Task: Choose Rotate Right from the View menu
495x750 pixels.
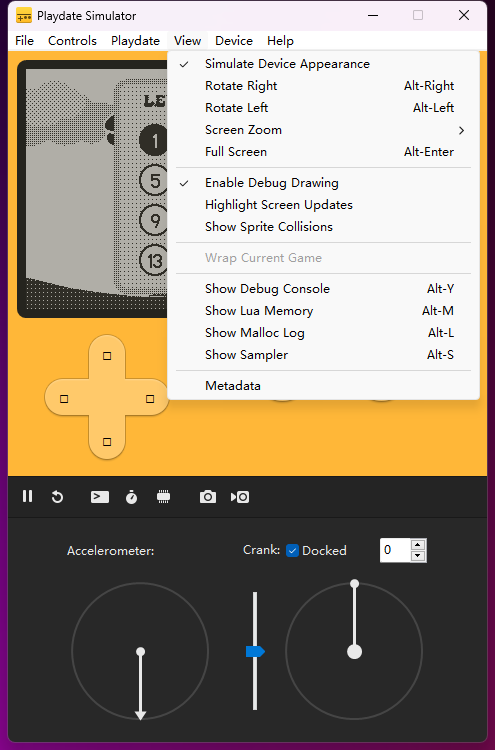Action: pyautogui.click(x=323, y=86)
